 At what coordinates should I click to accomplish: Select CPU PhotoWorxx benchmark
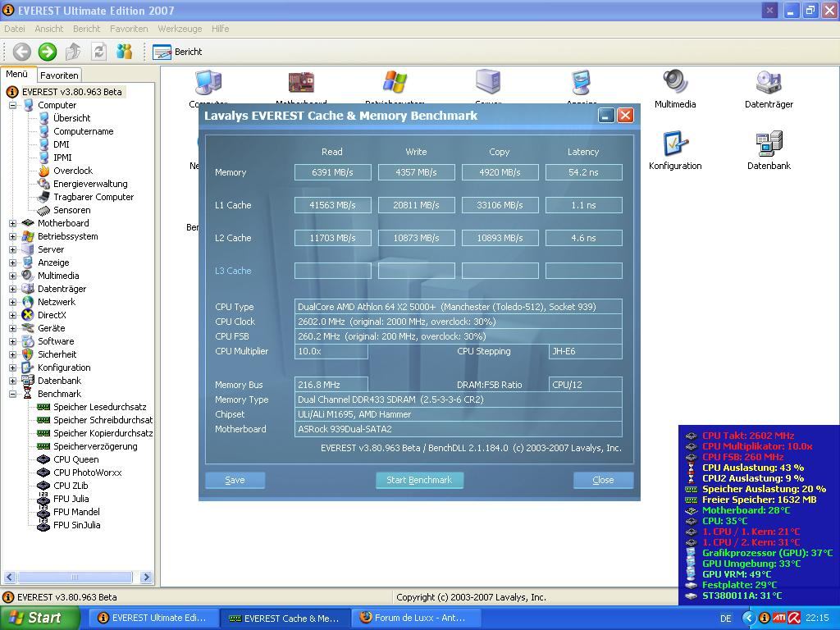(x=87, y=472)
